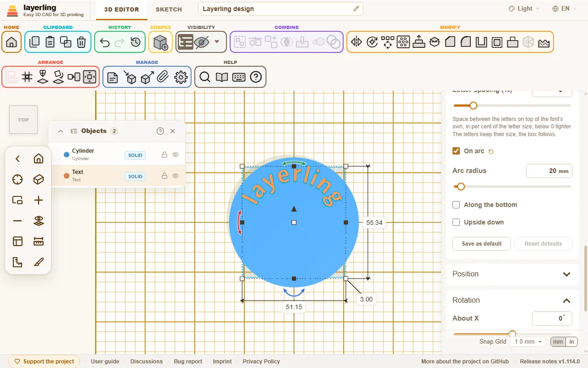Click the Arc radius slider handle
The width and height of the screenshot is (588, 368).
461,186
